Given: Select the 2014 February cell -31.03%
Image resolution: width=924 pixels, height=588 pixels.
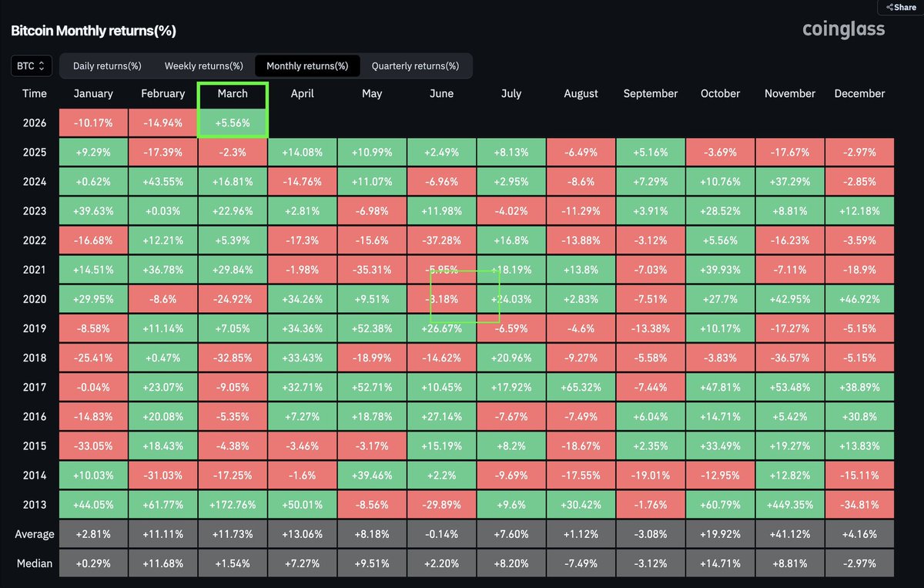Looking at the screenshot, I should [x=163, y=475].
